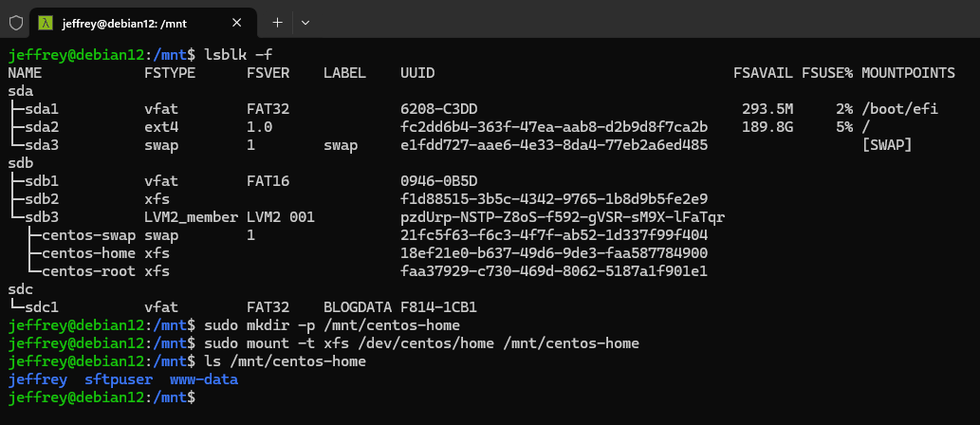
Task: Click the administrator shield icon
Action: tap(15, 22)
